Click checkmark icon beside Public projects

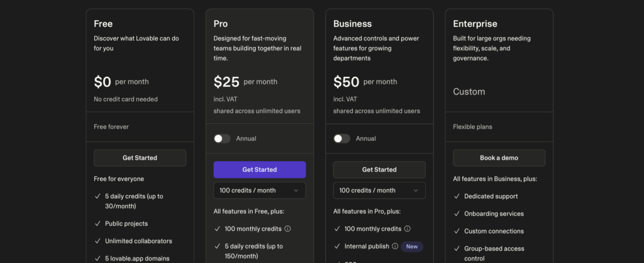coord(97,223)
